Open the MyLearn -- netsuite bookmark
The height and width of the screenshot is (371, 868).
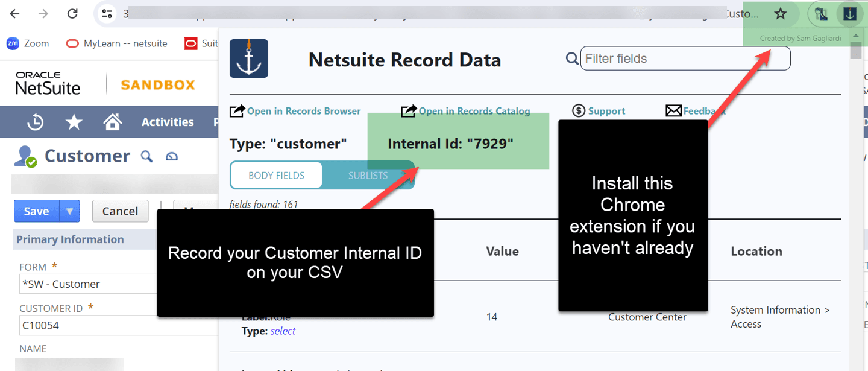click(116, 43)
